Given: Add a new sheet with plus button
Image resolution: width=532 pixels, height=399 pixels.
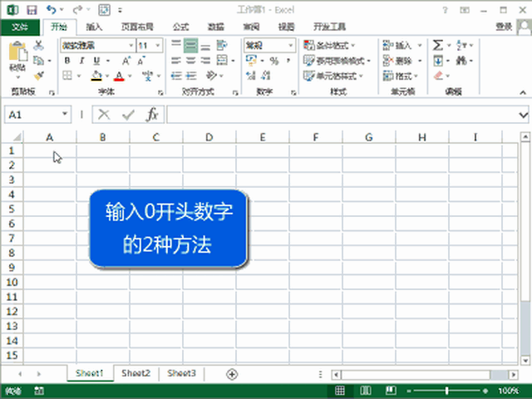Looking at the screenshot, I should (232, 374).
